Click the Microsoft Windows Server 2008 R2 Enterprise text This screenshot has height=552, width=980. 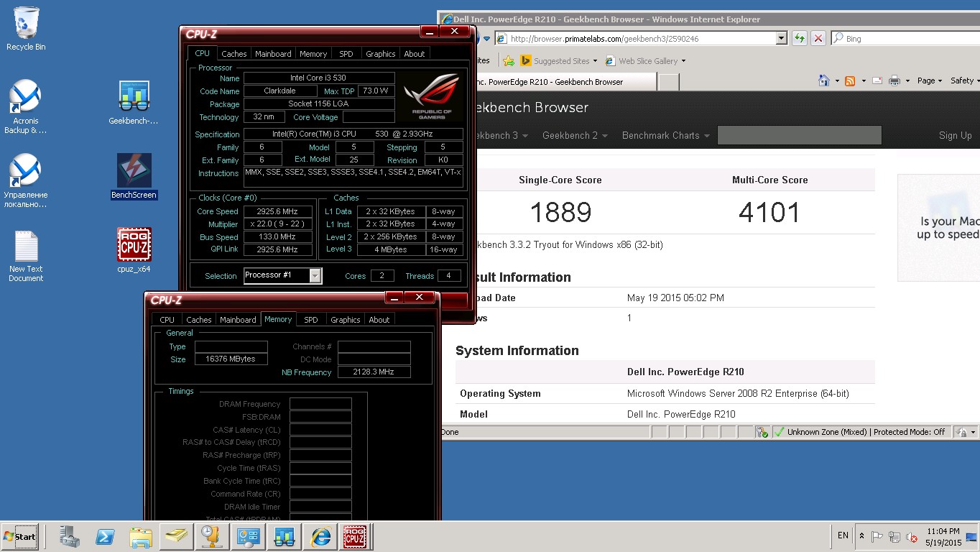coord(738,394)
